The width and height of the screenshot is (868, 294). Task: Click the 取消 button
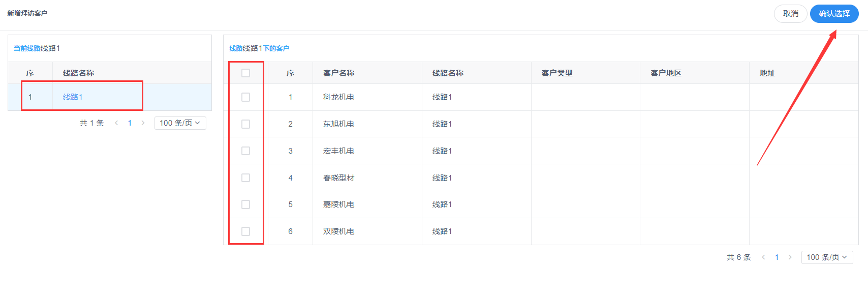click(x=791, y=14)
